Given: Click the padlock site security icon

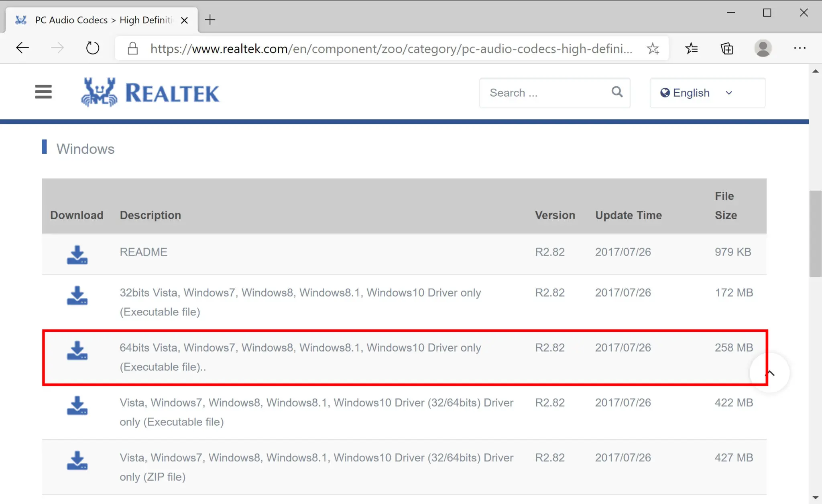Looking at the screenshot, I should [132, 48].
